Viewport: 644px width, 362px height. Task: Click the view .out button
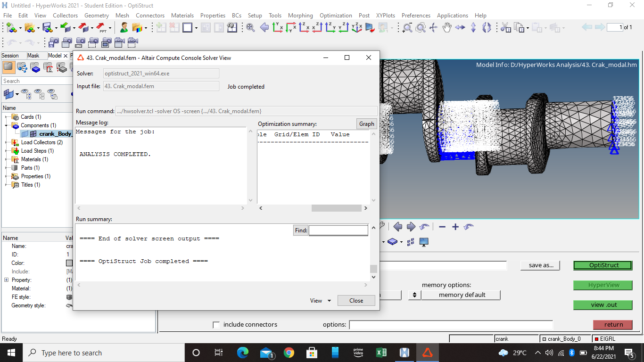(x=603, y=305)
